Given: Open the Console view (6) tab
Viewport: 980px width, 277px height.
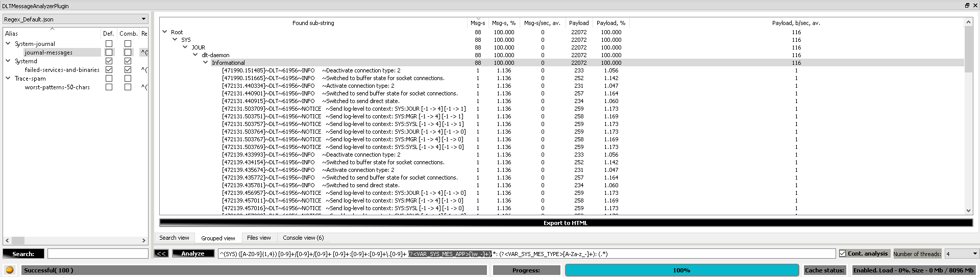Looking at the screenshot, I should tap(303, 238).
